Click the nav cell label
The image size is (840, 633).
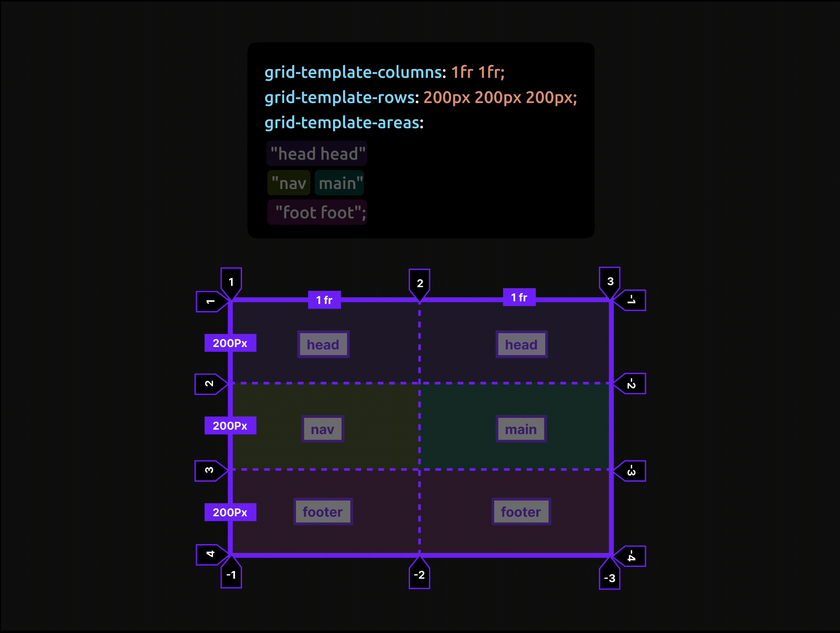click(323, 429)
